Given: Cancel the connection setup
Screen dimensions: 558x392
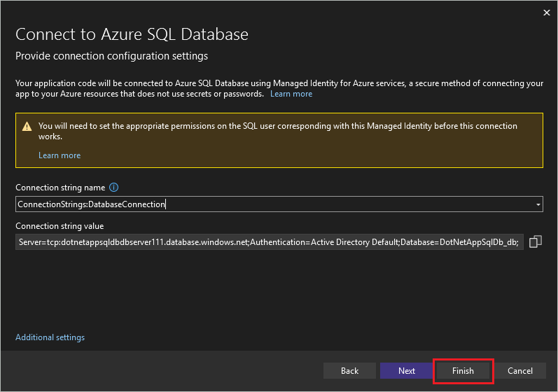Looking at the screenshot, I should pyautogui.click(x=520, y=371).
